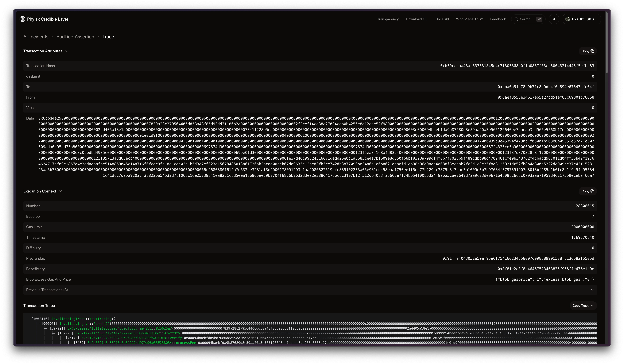Screen dimensions: 624x364
Task: Expand Previous Transactions (3)
Action: point(592,290)
